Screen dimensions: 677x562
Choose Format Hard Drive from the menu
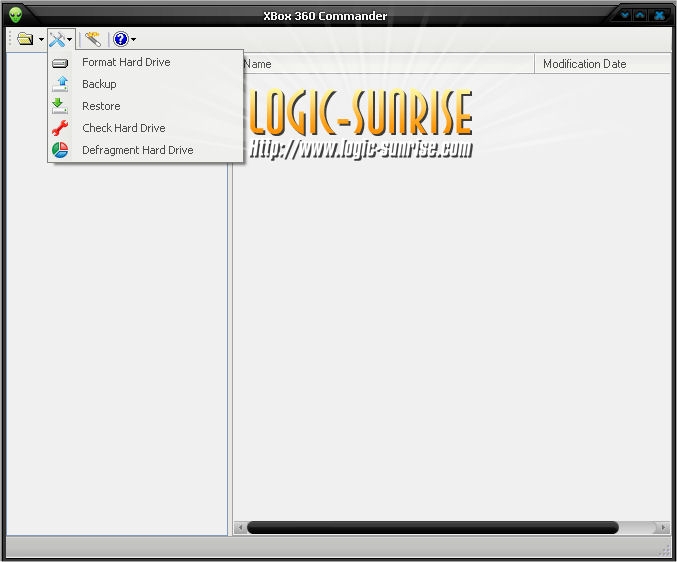146,62
